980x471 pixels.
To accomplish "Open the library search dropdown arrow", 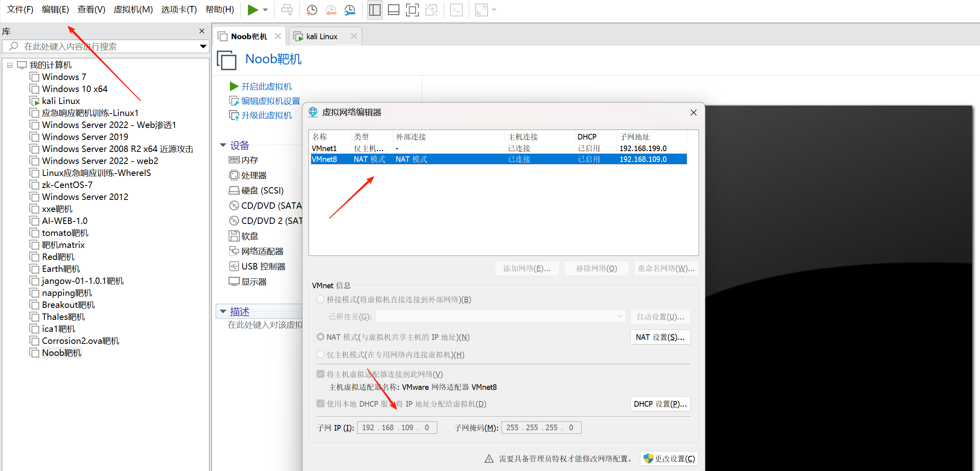I will click(x=203, y=46).
